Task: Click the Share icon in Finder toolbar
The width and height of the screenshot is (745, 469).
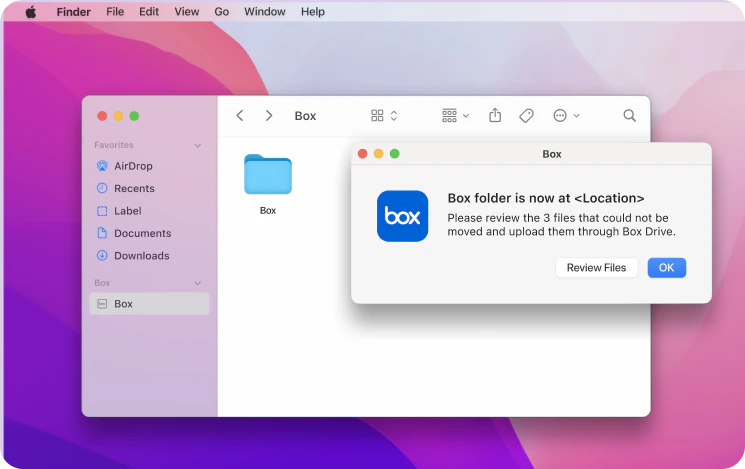Action: (x=495, y=115)
